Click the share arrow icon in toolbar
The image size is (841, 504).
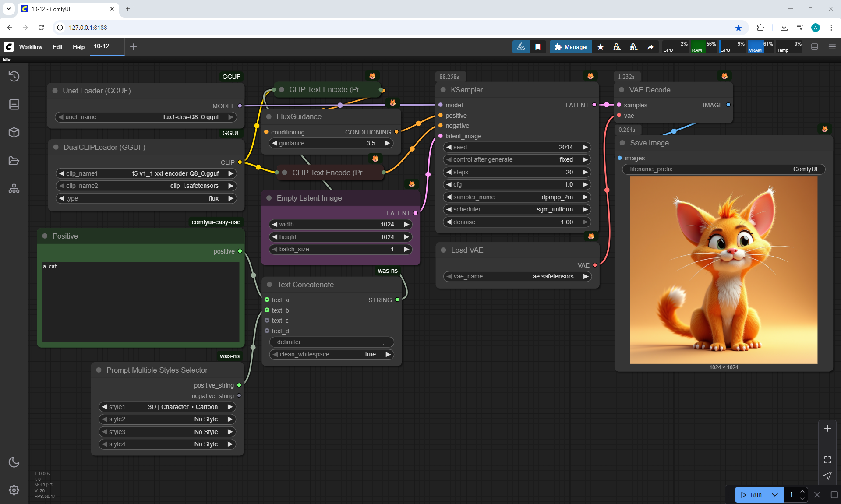point(650,47)
